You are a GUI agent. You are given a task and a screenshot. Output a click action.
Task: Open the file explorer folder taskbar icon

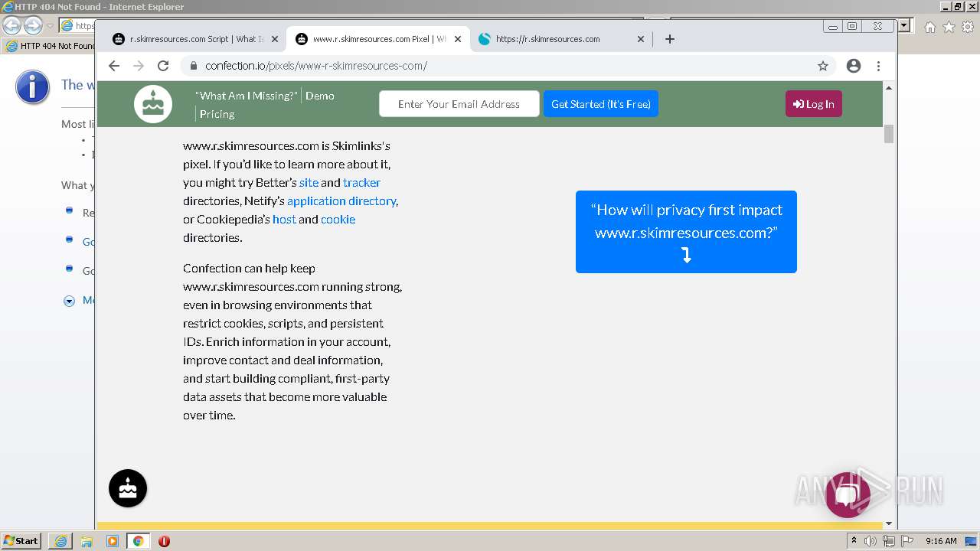coord(87,541)
